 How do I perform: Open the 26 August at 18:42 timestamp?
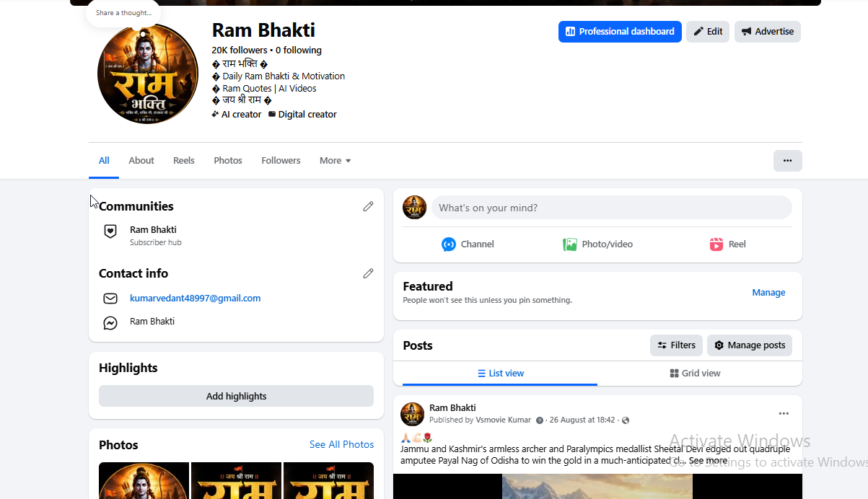tap(582, 420)
